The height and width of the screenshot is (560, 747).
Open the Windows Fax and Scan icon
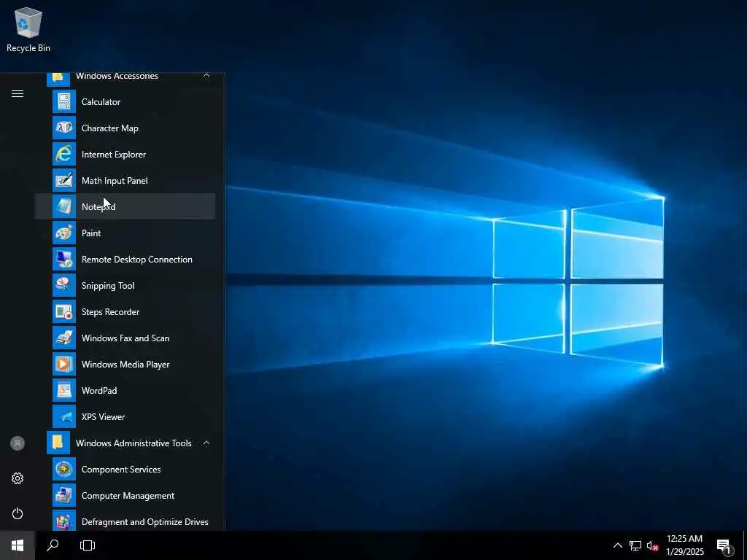[x=64, y=338]
